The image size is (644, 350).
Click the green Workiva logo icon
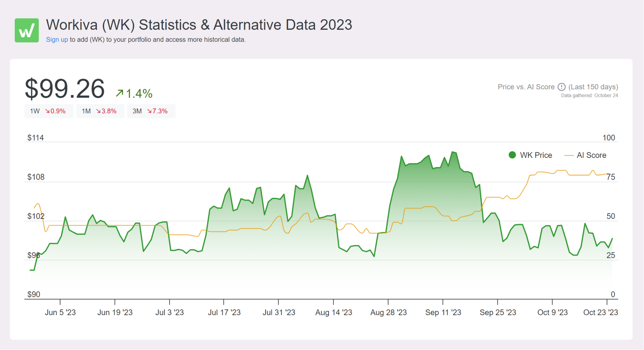click(x=27, y=30)
